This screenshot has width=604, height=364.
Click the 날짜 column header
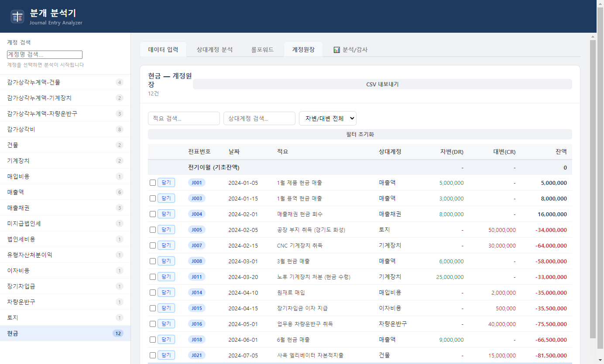234,152
